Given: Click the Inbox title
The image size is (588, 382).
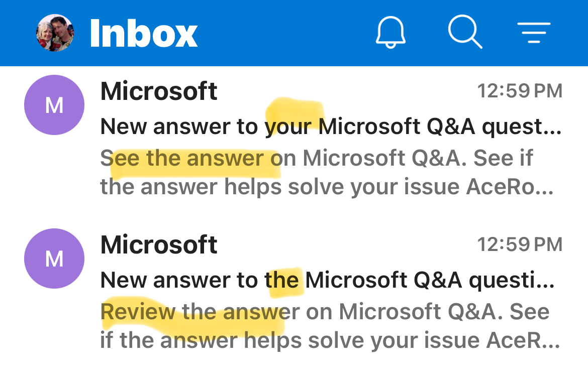Looking at the screenshot, I should 144,34.
